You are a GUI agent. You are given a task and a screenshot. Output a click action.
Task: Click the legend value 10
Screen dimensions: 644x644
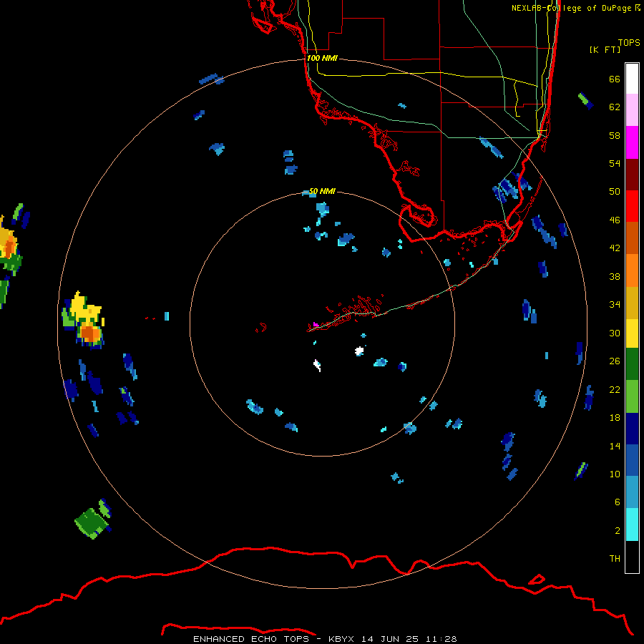[615, 474]
